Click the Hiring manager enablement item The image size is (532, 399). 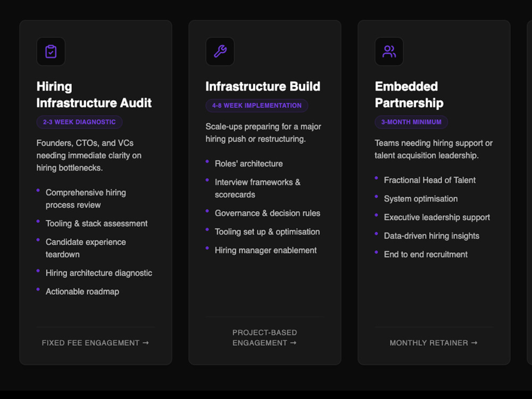point(265,251)
